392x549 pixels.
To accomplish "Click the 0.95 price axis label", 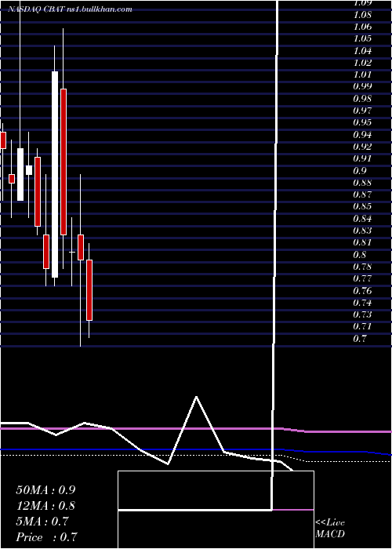I will tap(362, 123).
